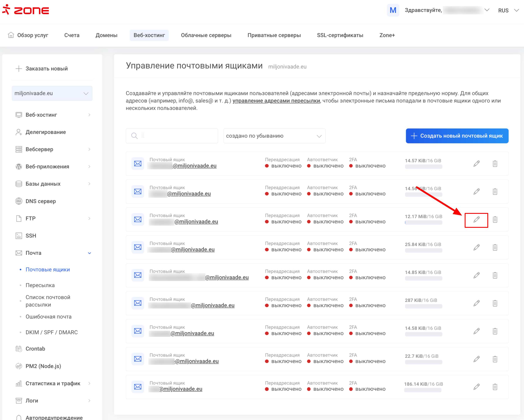Click the 12.17 MiB storage usage bar
524x420 pixels.
click(x=423, y=222)
